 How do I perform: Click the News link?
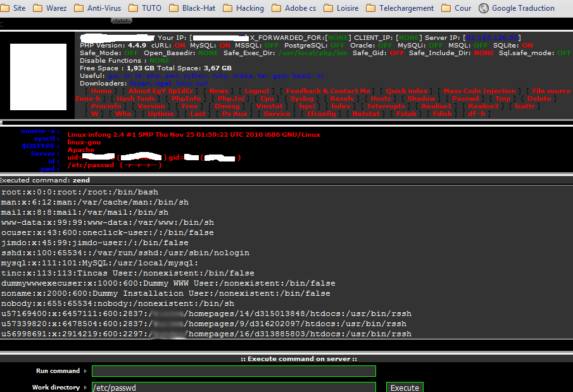click(x=218, y=91)
